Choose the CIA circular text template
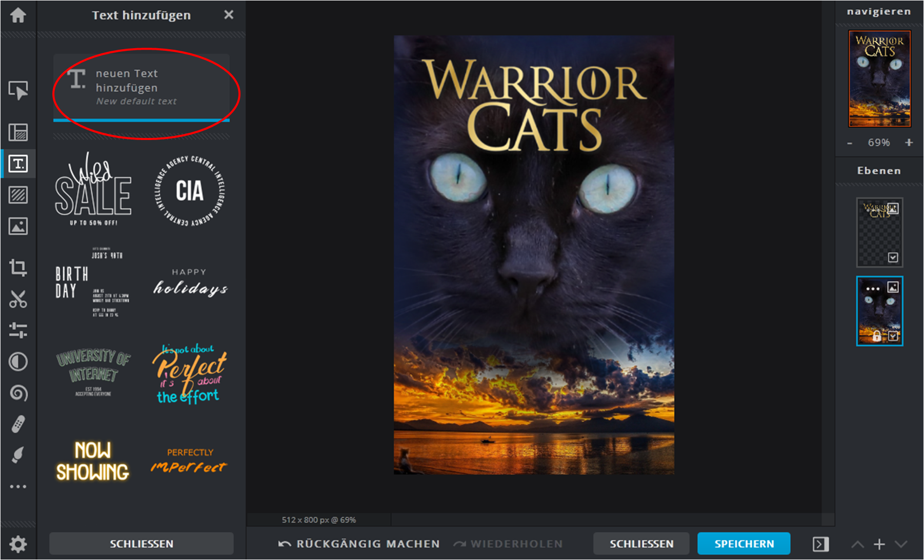924x560 pixels. click(190, 190)
